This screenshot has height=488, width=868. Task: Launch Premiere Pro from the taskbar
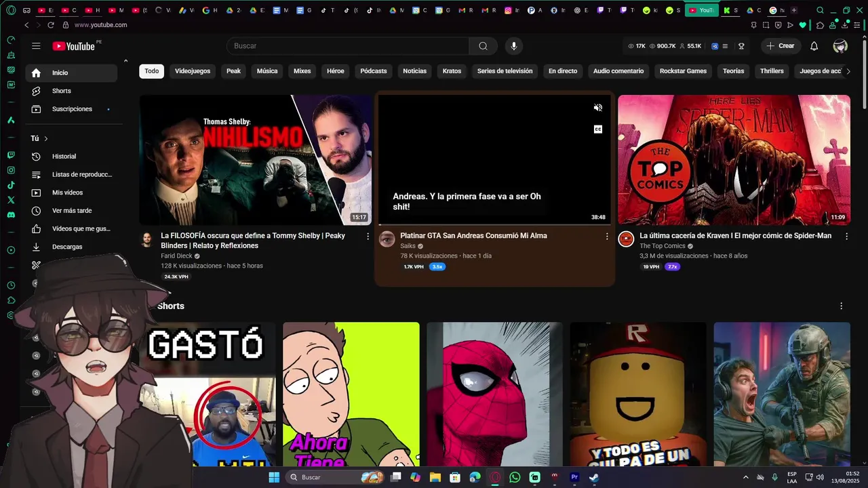574,477
